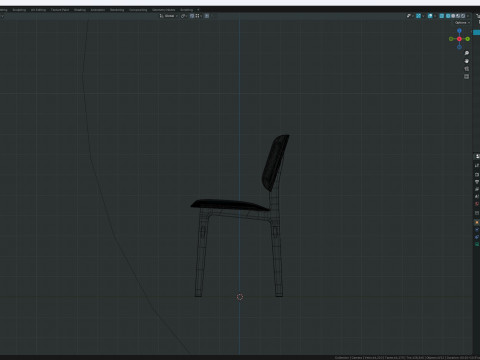This screenshot has width=480, height=360.
Task: Click the blue Z axis gizmo ball
Action: [x=459, y=31]
